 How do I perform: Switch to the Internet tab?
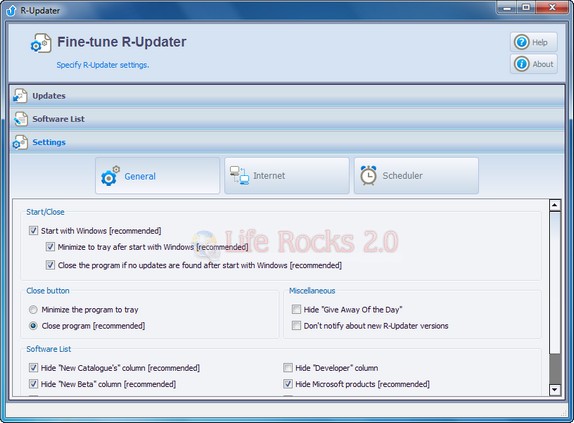[x=287, y=176]
